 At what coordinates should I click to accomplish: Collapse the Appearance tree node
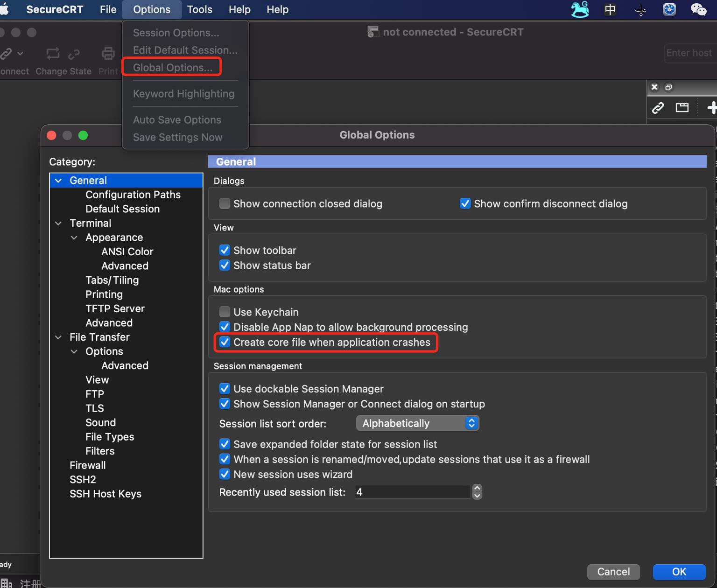coord(74,238)
